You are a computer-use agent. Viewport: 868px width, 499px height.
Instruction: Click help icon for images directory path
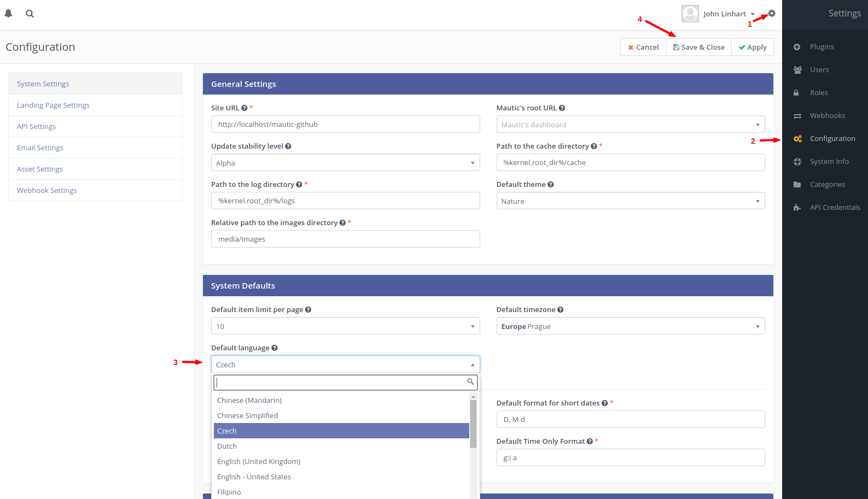tap(342, 223)
